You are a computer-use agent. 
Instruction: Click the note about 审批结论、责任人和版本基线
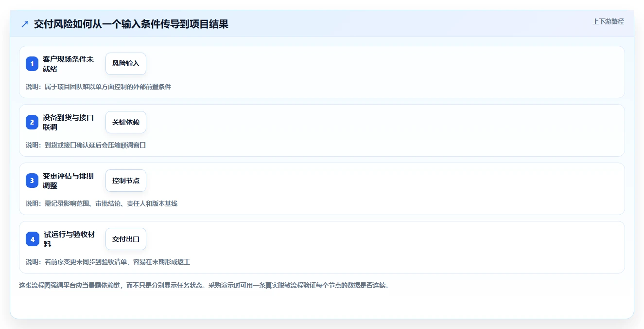point(101,203)
